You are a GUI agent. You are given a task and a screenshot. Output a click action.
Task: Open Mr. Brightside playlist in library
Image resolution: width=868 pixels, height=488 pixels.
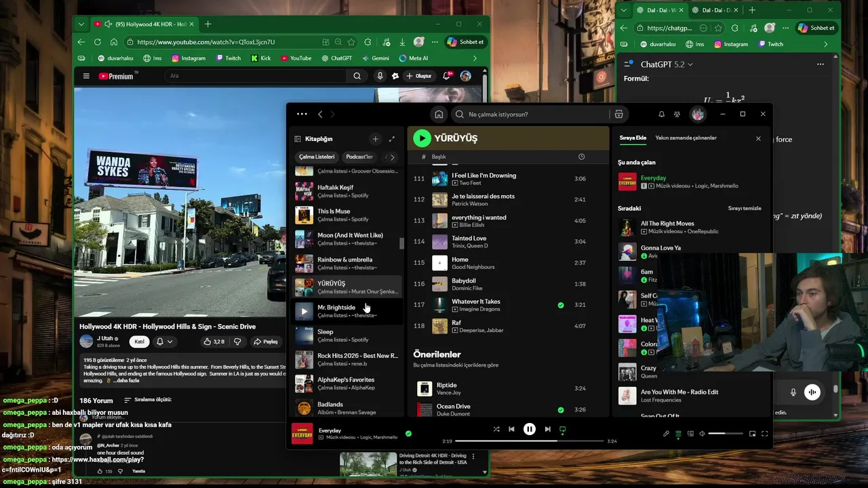[x=347, y=311]
